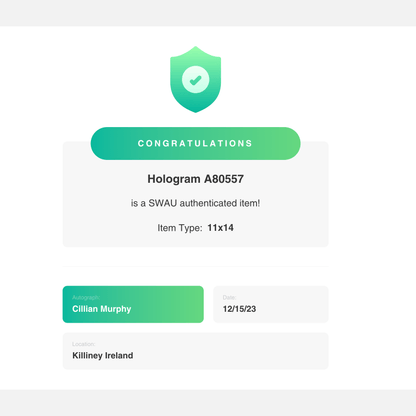Click the faint Date label
416x416 pixels.
point(229,297)
